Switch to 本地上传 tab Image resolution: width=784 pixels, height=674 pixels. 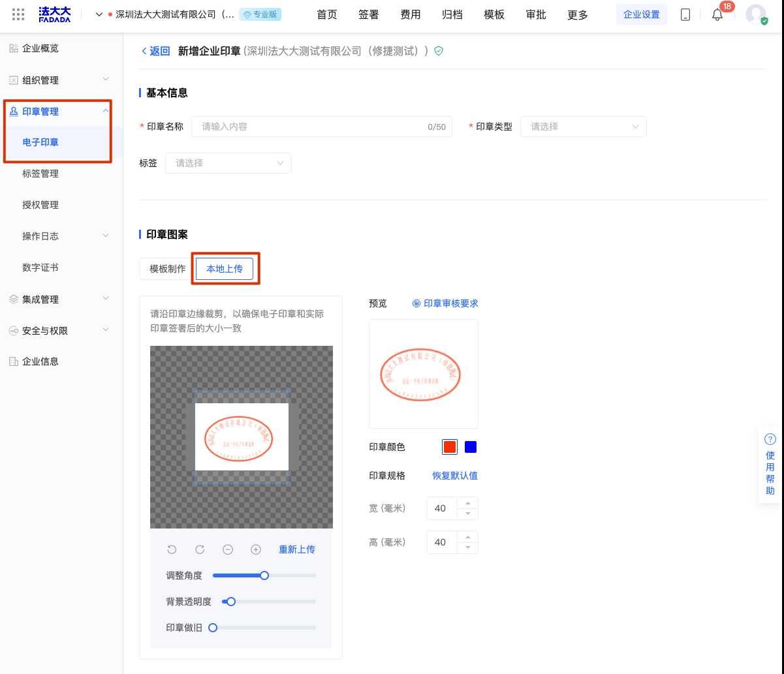point(225,269)
